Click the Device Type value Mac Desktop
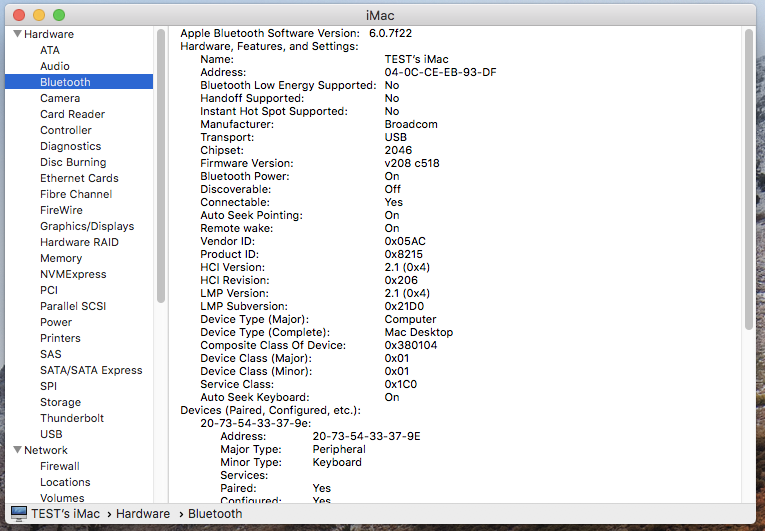Image resolution: width=765 pixels, height=531 pixels. [x=419, y=332]
